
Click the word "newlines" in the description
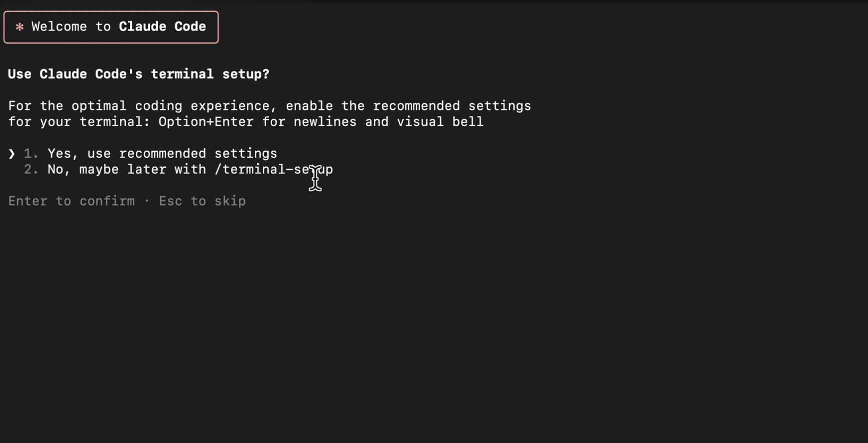tap(325, 122)
